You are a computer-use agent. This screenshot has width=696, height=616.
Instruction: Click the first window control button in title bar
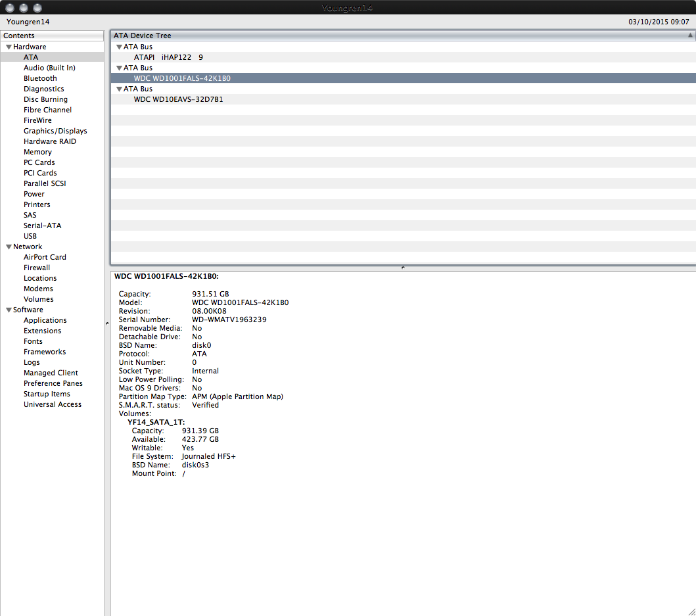tap(10, 7)
